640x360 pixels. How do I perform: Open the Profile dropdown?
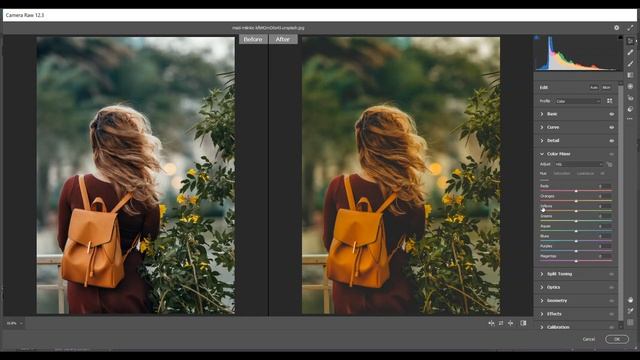click(578, 101)
